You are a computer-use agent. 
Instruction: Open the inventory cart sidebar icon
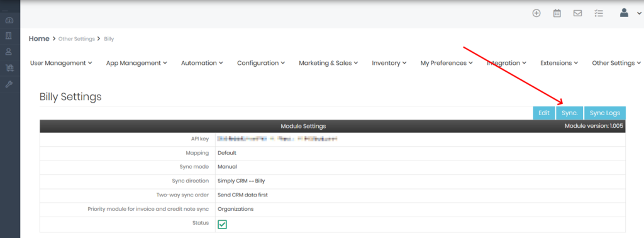point(9,68)
